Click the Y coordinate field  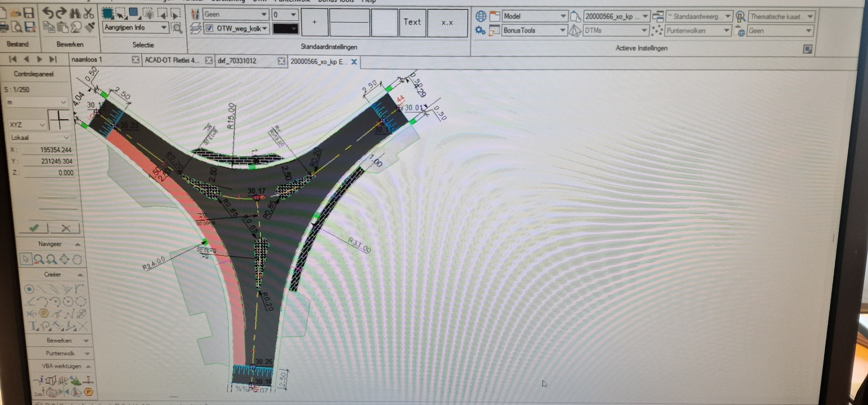pos(48,161)
